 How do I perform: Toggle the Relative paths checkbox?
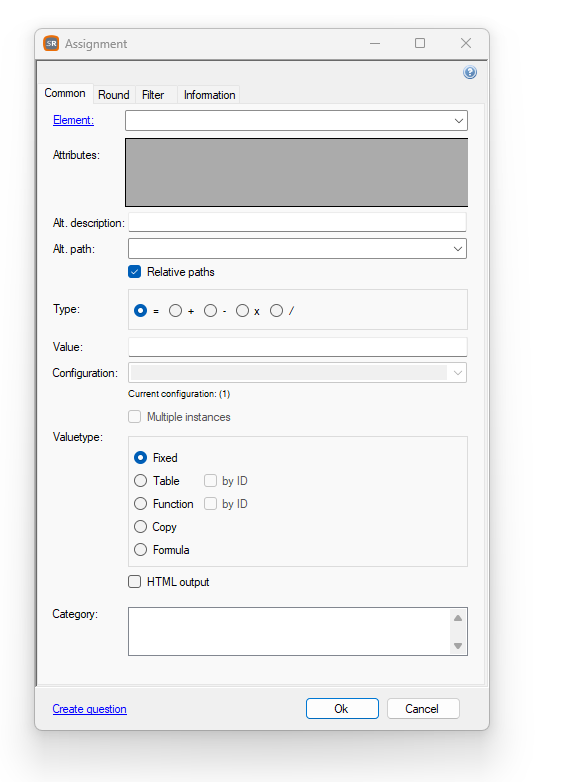coord(135,272)
